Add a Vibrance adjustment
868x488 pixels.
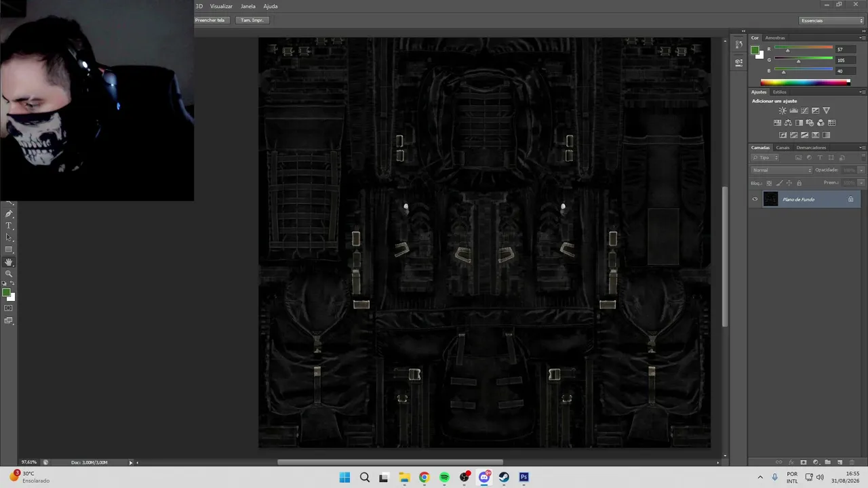pyautogui.click(x=826, y=110)
